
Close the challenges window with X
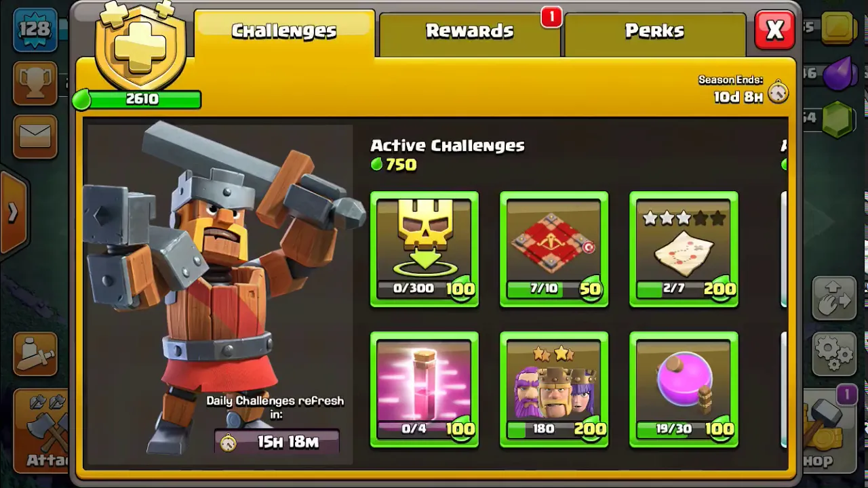tap(775, 30)
